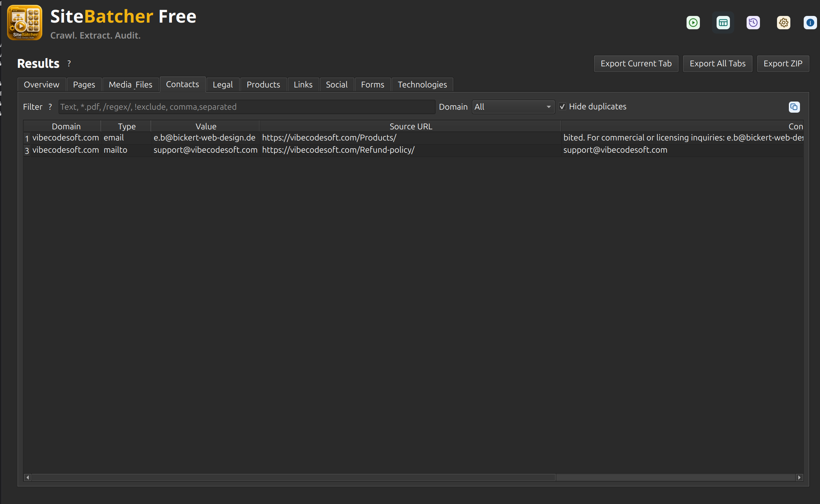820x504 pixels.
Task: Copy table using the copy icon
Action: (794, 107)
